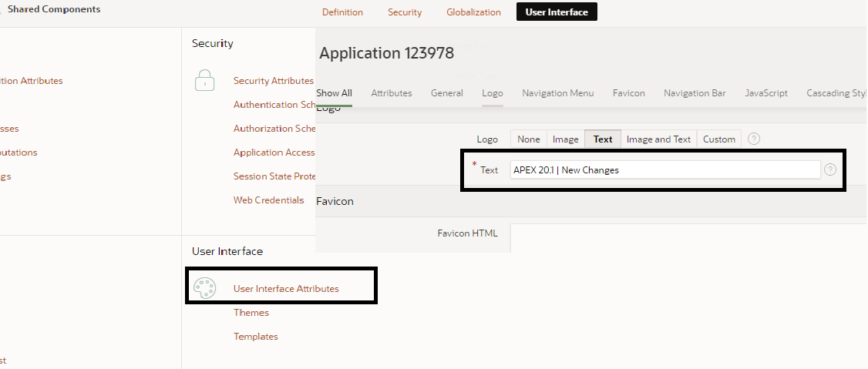Viewport: 868px width, 369px height.
Task: Set the Logo type to Image
Action: (x=566, y=139)
